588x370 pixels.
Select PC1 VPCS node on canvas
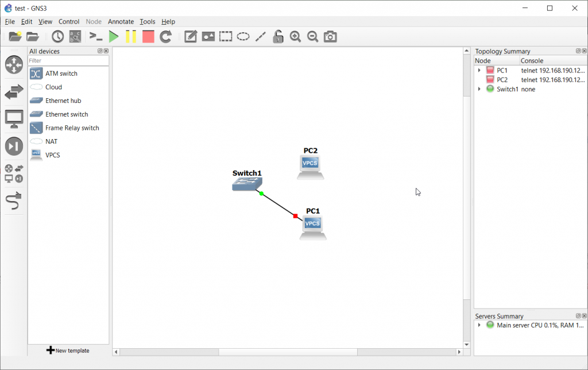[313, 228]
